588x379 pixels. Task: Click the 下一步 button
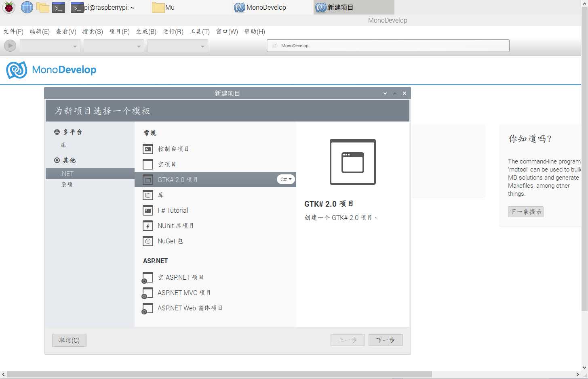click(x=386, y=340)
